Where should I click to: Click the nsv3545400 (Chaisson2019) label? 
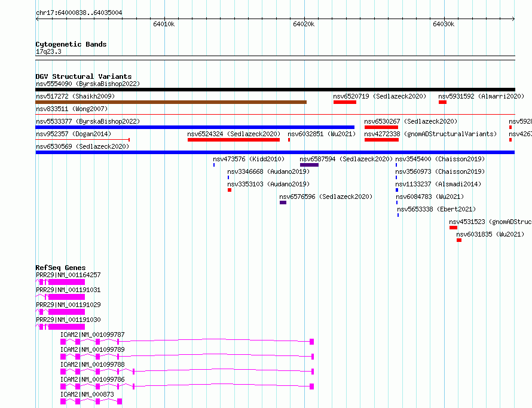pyautogui.click(x=440, y=159)
